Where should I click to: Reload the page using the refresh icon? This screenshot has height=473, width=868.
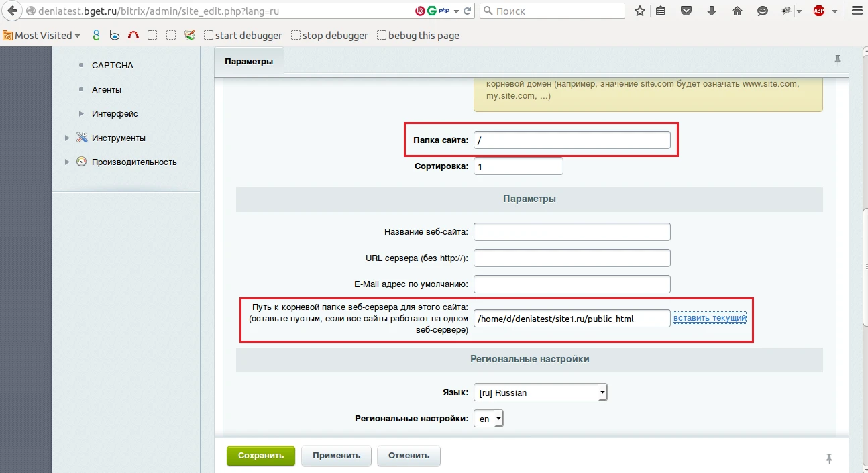[x=468, y=11]
